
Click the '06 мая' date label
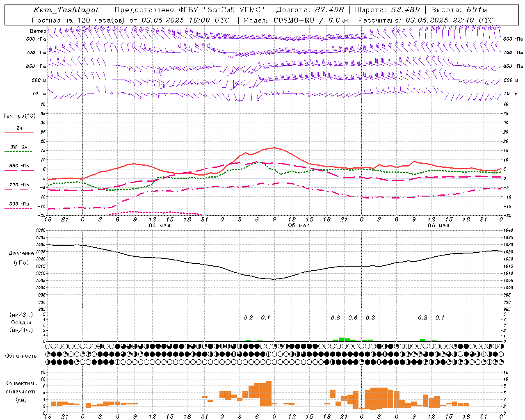click(438, 226)
